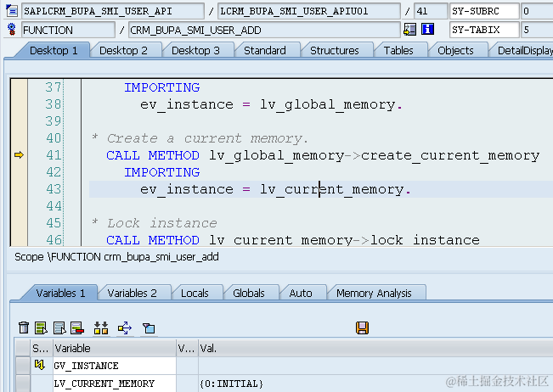Click the program stack icon beside SAPLCRM_BUPA_SMI_USER_API

pyautogui.click(x=12, y=11)
